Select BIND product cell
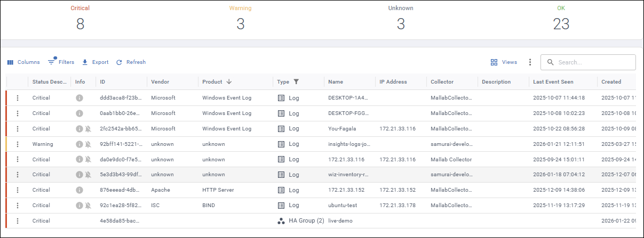Screen dimensions: 644x238 click(x=209, y=206)
